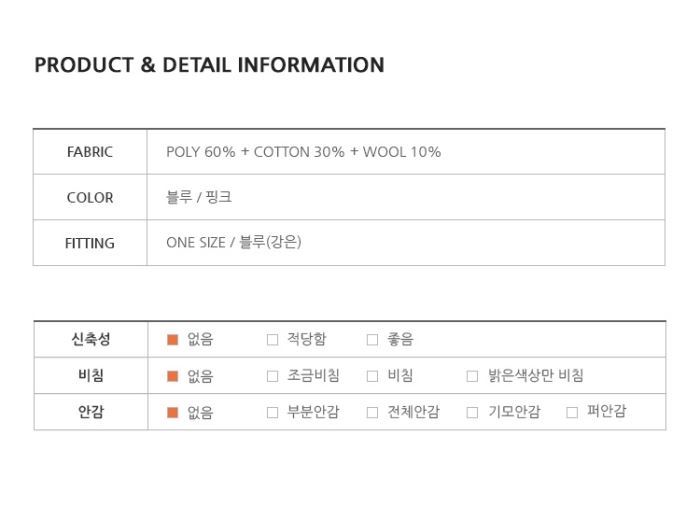Select the 없음 checkbox in 신축성 row
700x520 pixels.
172,340
